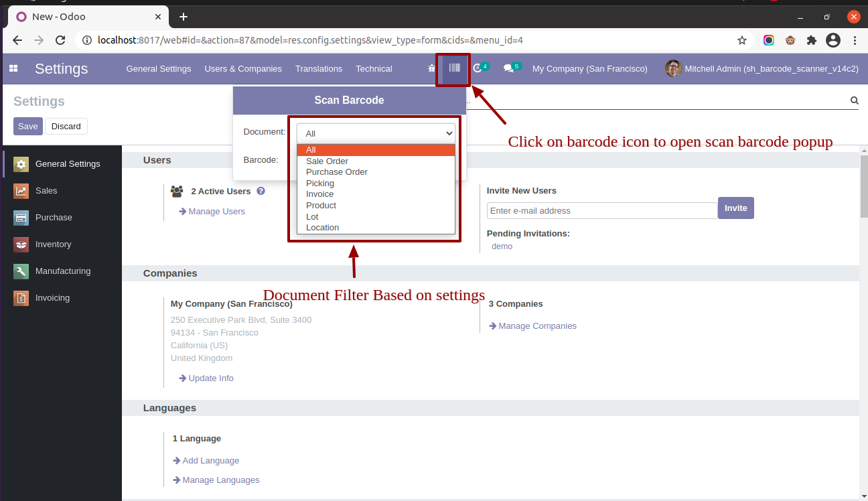Image resolution: width=868 pixels, height=501 pixels.
Task: Choose Location document option
Action: [x=376, y=228]
